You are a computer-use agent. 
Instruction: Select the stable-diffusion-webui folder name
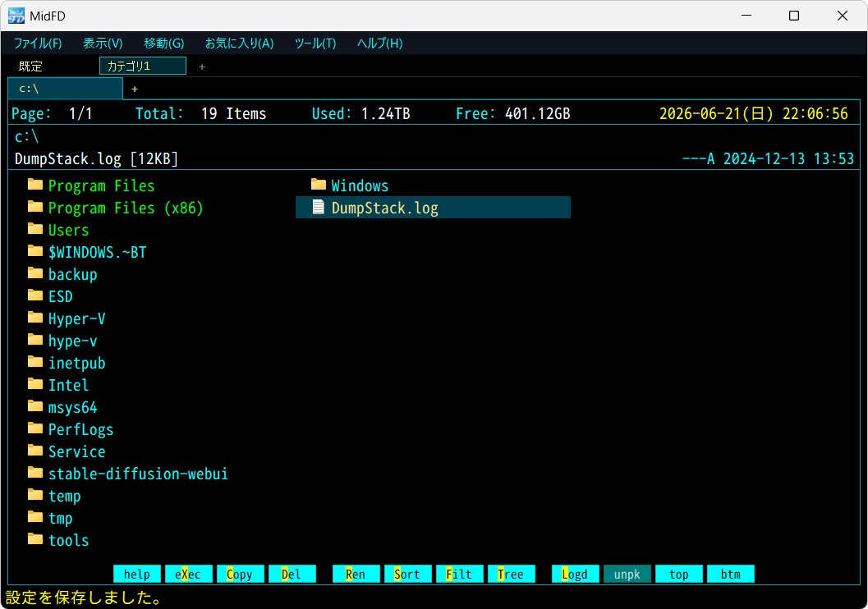(138, 474)
